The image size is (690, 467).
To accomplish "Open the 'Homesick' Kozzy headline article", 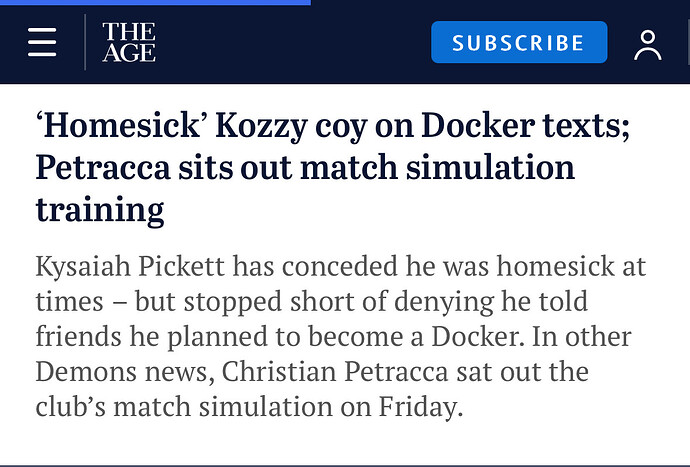I will (333, 167).
